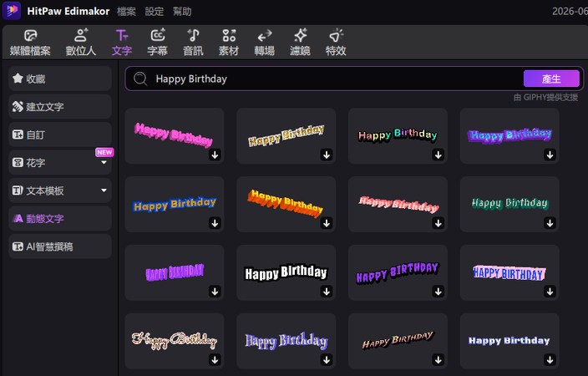The image size is (588, 376).
Task: Switch to the 媒體檔案 tab
Action: [x=30, y=43]
